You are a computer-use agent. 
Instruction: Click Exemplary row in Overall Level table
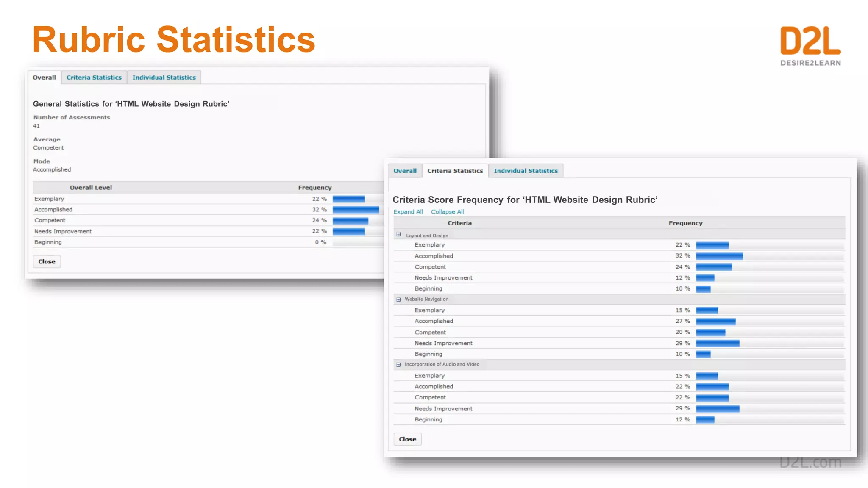[208, 199]
